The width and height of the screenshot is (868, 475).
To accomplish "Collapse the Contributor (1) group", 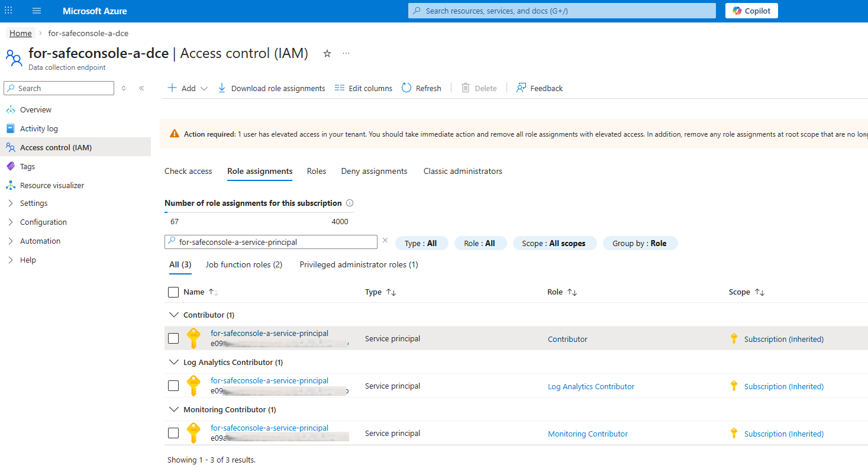I will click(x=173, y=315).
